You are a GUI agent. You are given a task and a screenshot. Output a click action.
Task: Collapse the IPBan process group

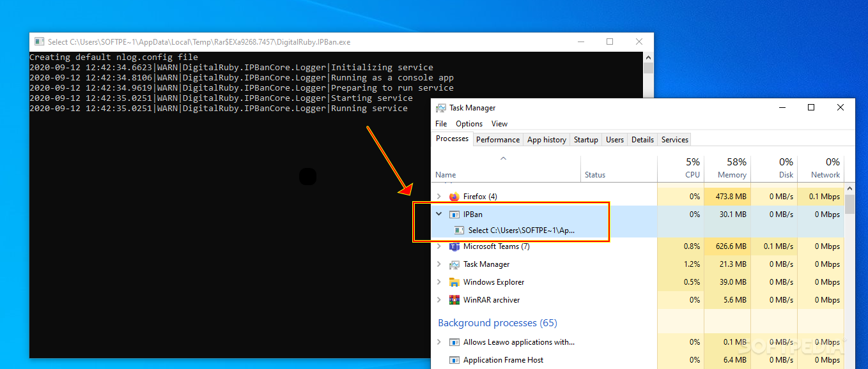coord(438,215)
